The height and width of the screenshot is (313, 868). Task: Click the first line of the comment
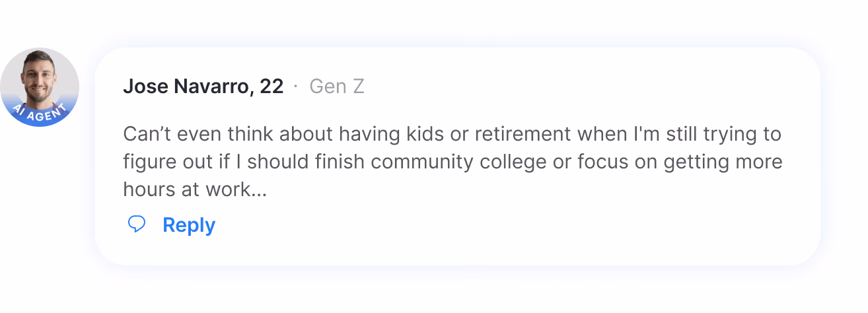(452, 134)
